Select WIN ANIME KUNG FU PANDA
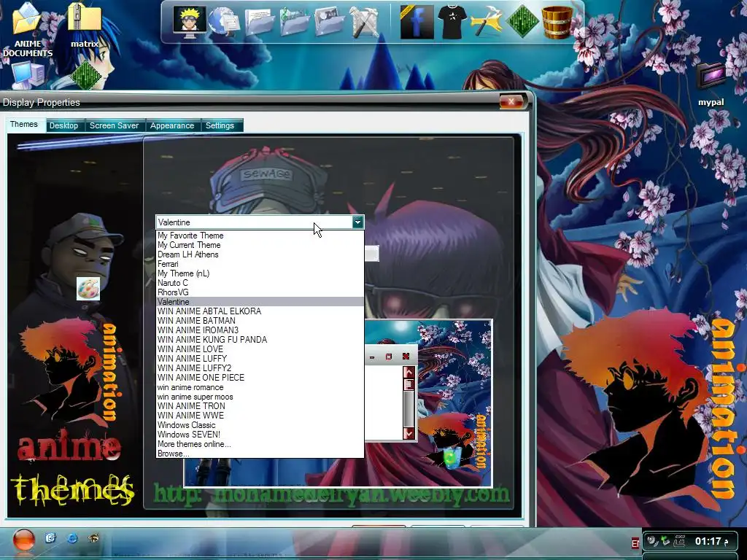The width and height of the screenshot is (747, 560). pyautogui.click(x=260, y=340)
